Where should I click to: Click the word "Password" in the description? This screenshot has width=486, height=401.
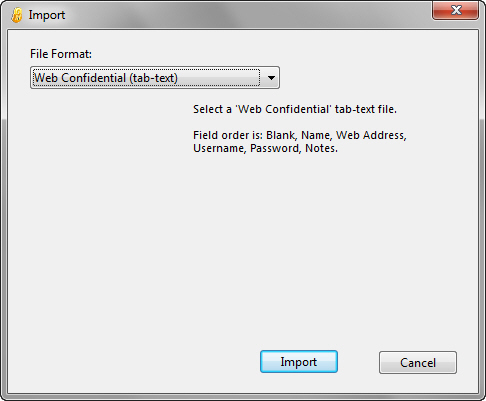click(x=275, y=148)
